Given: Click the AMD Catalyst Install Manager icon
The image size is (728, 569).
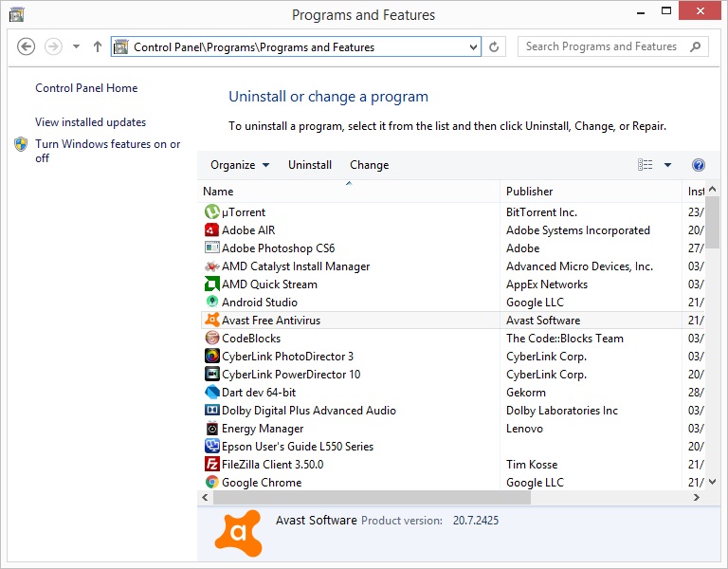Looking at the screenshot, I should 211,266.
